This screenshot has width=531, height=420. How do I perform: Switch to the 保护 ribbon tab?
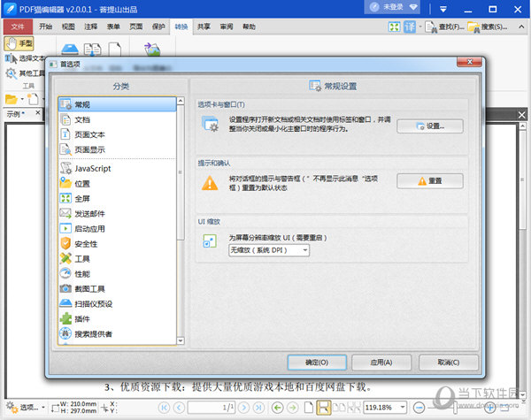[158, 27]
